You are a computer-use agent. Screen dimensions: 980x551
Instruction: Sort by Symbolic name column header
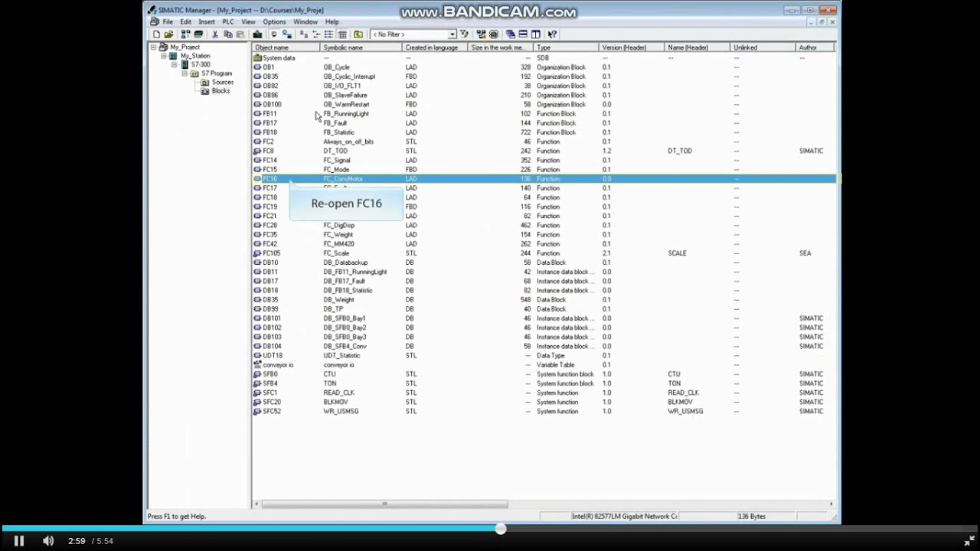tap(361, 47)
